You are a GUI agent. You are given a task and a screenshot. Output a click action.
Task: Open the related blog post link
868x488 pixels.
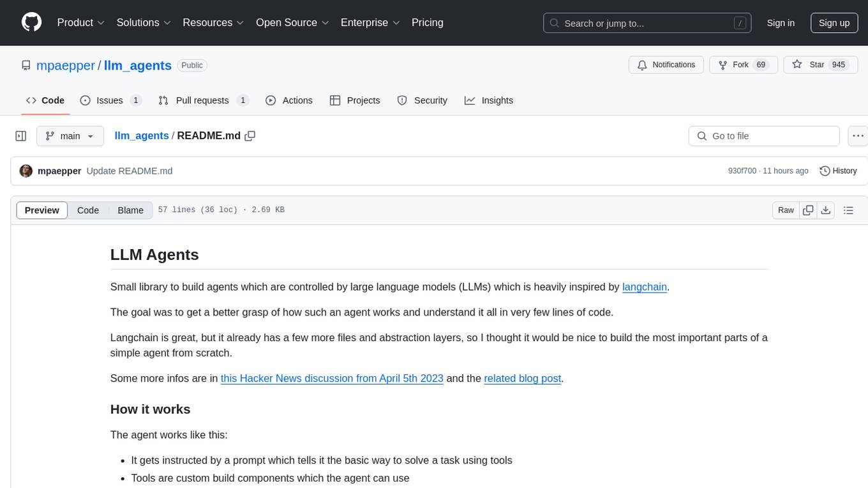tap(523, 378)
